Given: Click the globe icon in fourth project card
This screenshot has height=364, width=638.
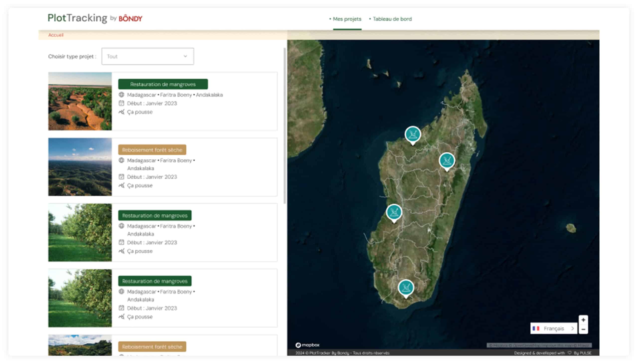Looking at the screenshot, I should (121, 292).
